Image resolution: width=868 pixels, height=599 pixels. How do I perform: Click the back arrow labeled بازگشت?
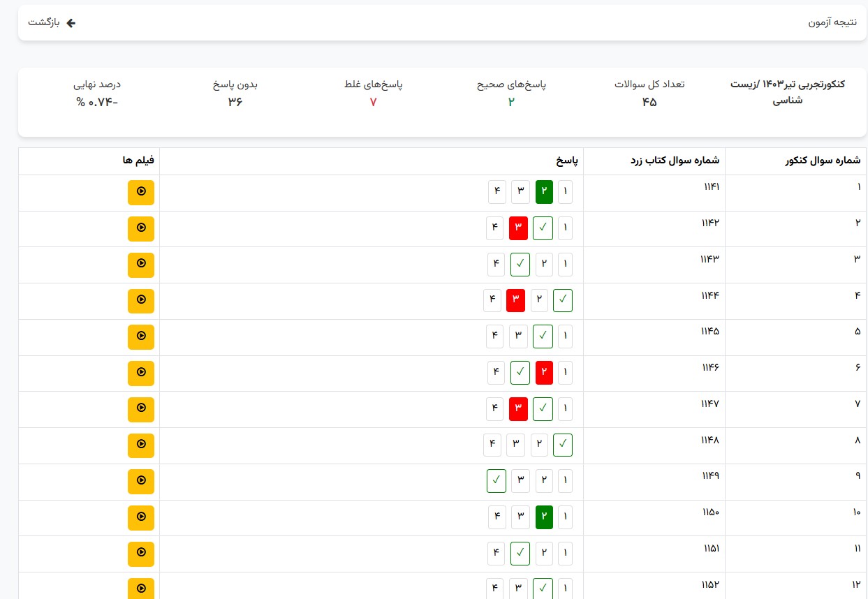(52, 23)
